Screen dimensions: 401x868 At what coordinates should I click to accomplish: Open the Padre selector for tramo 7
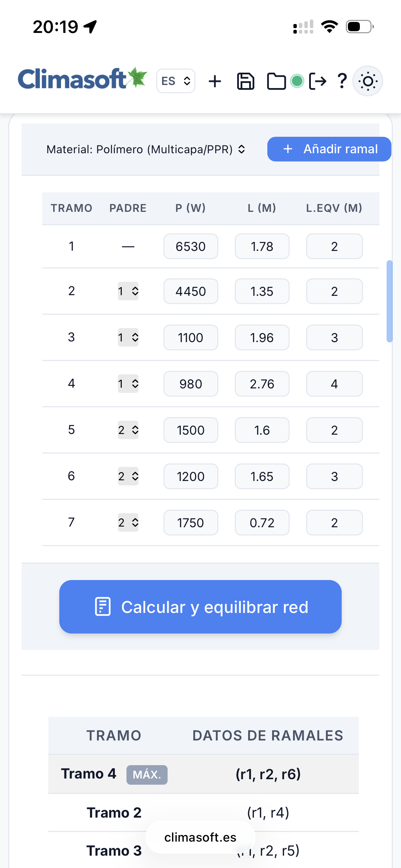click(128, 523)
